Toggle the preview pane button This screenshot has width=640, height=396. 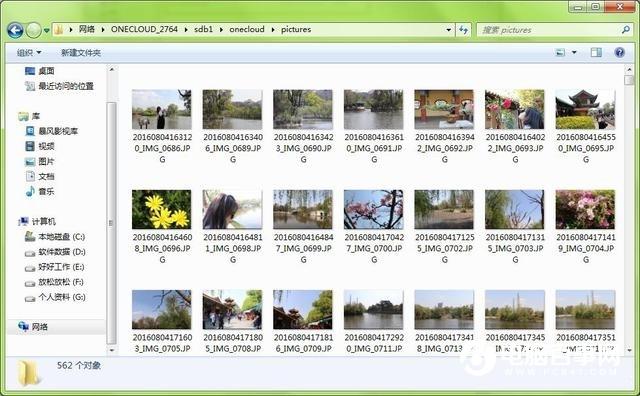(x=596, y=52)
